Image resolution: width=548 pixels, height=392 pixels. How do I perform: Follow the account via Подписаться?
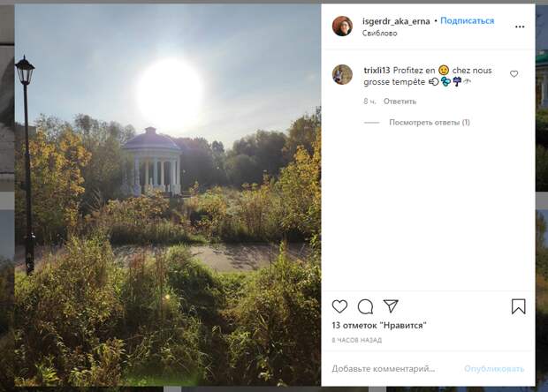pos(468,20)
